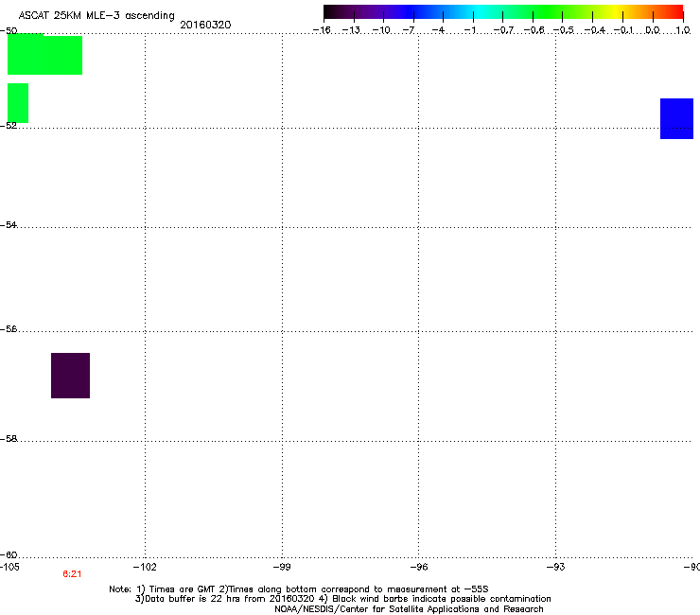700x615 pixels.
Task: Click the red 6:21 time label
Action: coord(72,574)
